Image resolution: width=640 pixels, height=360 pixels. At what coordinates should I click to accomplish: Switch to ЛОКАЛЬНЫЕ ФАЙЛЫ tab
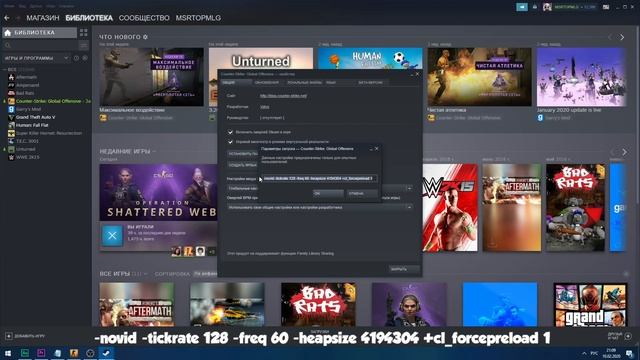point(304,82)
